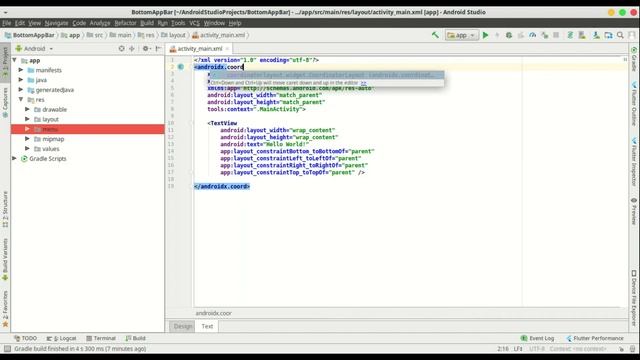Click the activity_main.xml breadcrumb

(219, 36)
